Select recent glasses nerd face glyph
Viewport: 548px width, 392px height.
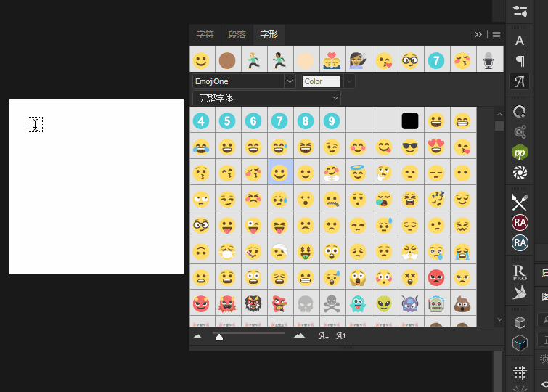410,60
